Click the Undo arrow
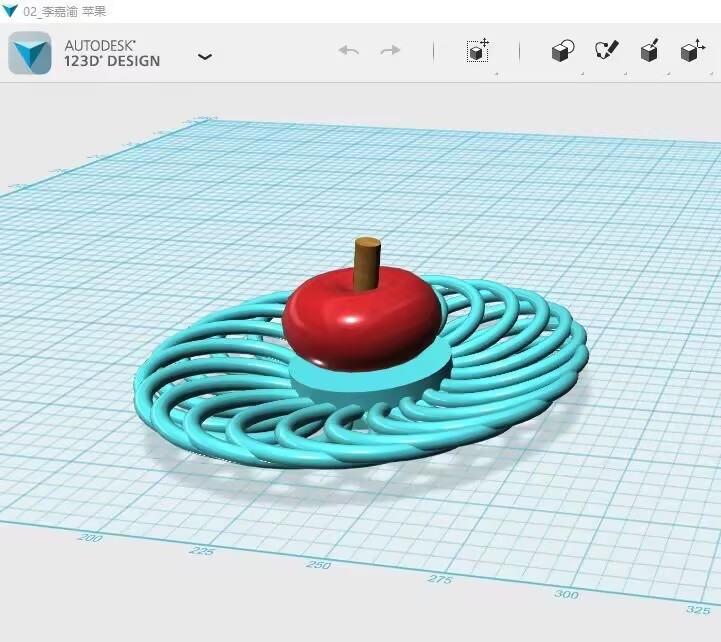The width and height of the screenshot is (721, 642). 349,50
